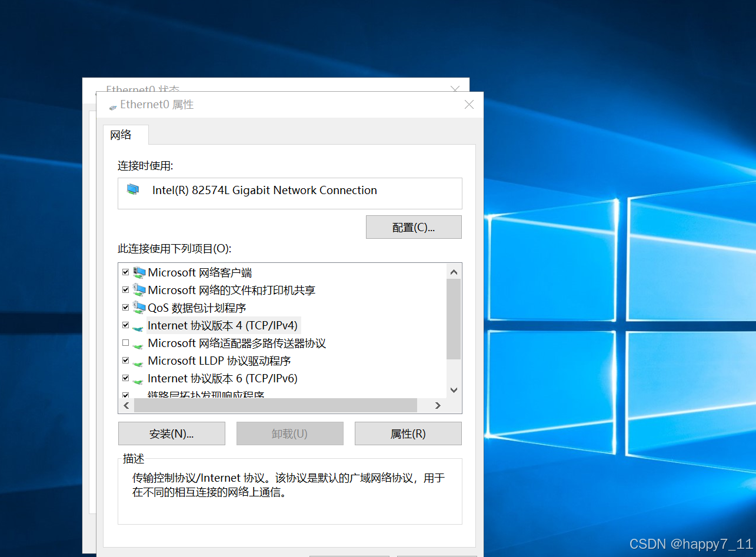Click the 属性(R) button
Screen dimensions: 756x557
tap(408, 433)
